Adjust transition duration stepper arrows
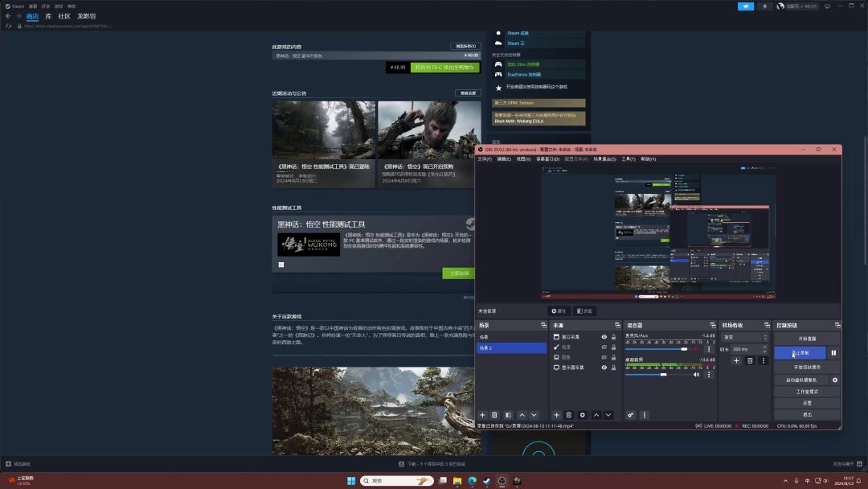The height and width of the screenshot is (489, 868). tap(764, 349)
